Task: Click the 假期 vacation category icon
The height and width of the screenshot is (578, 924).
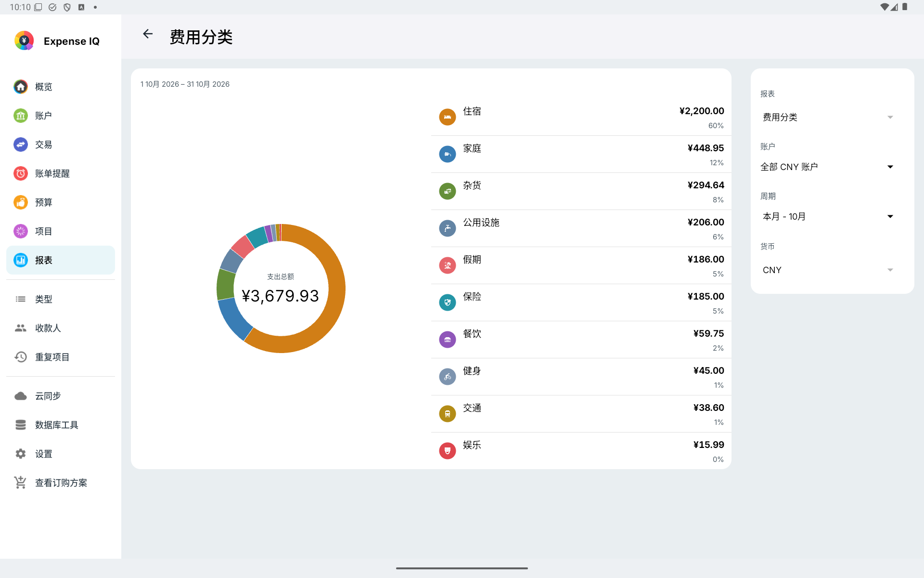Action: [x=448, y=265]
